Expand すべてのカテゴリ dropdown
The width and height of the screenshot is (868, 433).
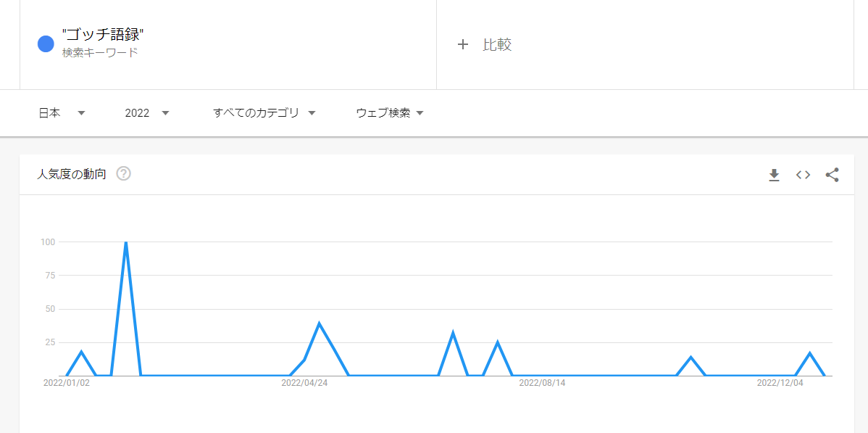(264, 113)
